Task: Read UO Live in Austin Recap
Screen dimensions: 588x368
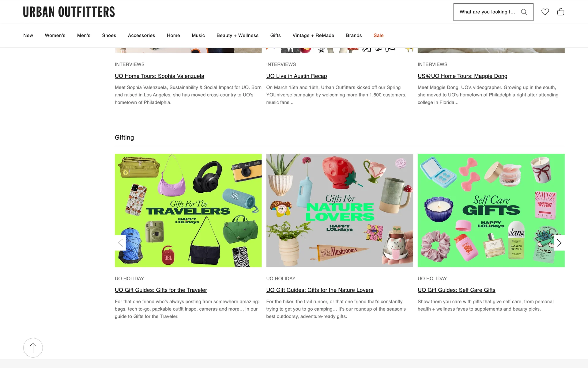Action: click(296, 76)
